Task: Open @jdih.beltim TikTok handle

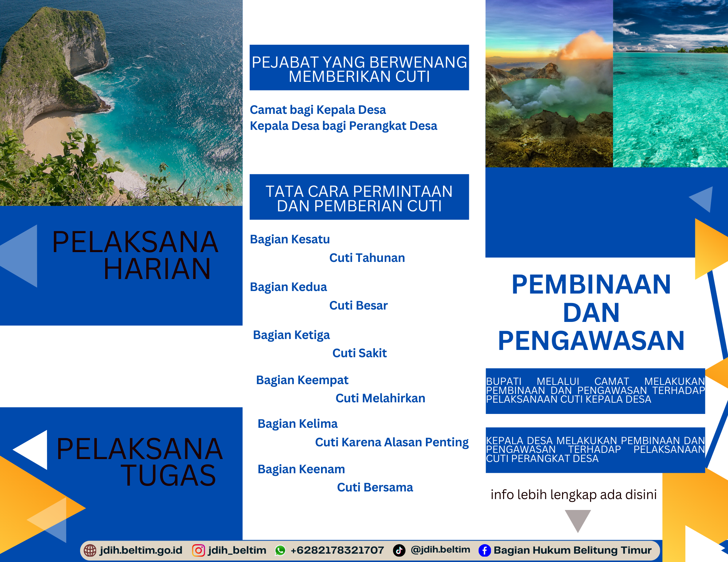Action: [x=440, y=550]
